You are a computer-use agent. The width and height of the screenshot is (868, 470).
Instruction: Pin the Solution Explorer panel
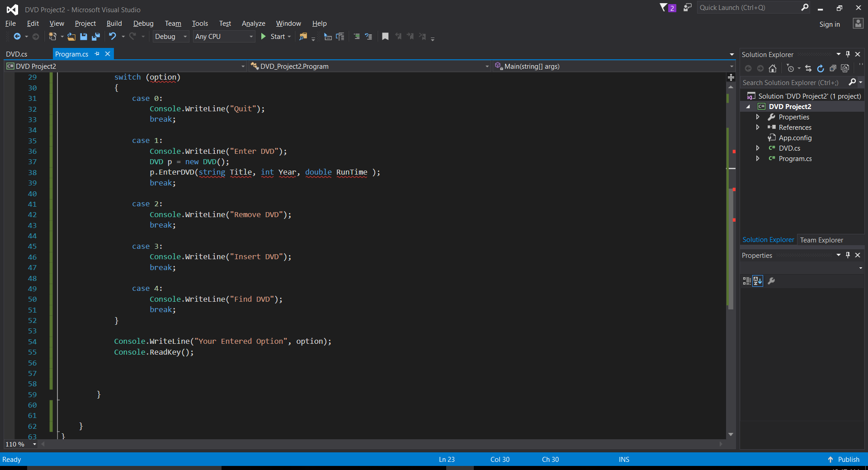coord(848,54)
